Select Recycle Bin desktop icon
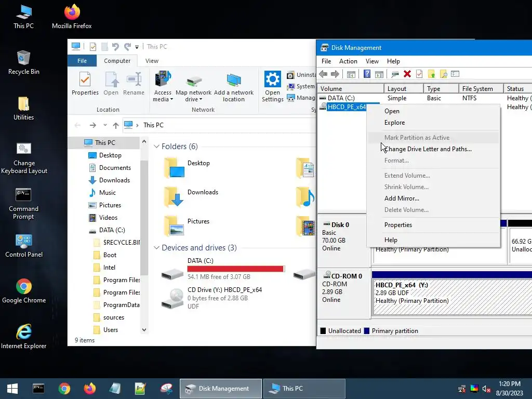This screenshot has height=399, width=532. (x=23, y=62)
